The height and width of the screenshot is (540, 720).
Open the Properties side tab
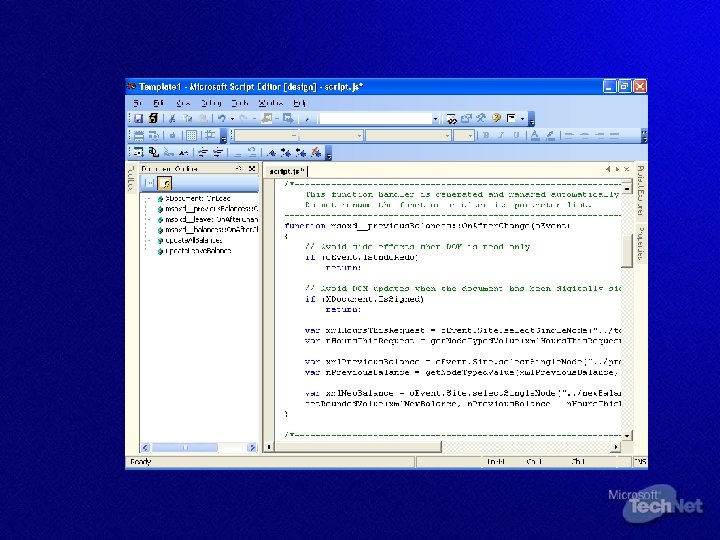[x=641, y=243]
